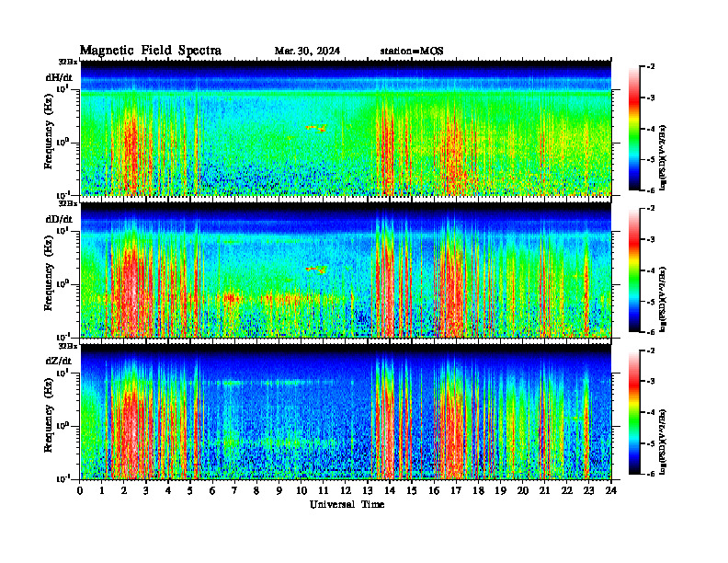Click the log PSD unit label beside dH/dt scale
The width and height of the screenshot is (728, 563).
[663, 157]
